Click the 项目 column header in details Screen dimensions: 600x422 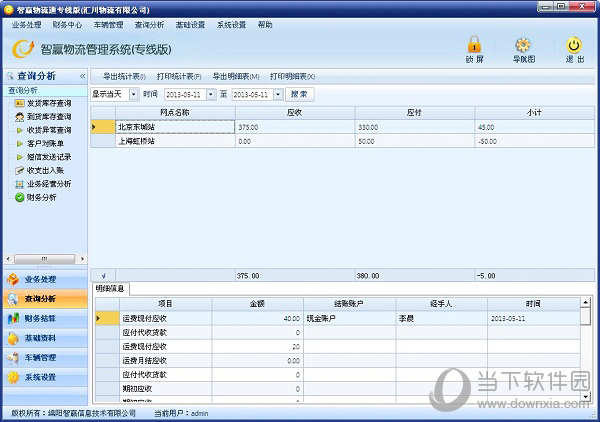(165, 304)
